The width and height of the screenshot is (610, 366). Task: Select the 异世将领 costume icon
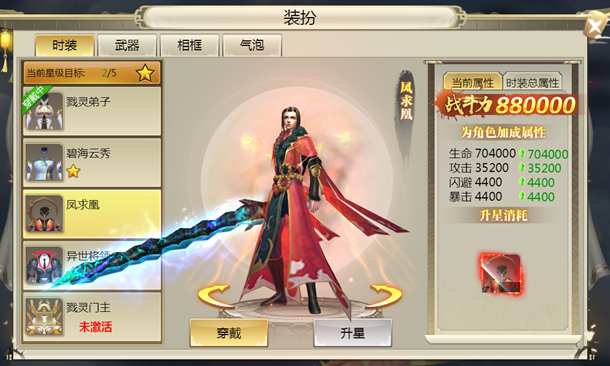point(44,265)
